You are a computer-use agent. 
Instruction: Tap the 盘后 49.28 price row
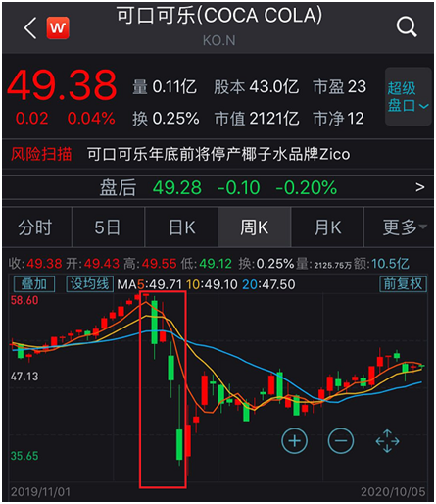218,187
